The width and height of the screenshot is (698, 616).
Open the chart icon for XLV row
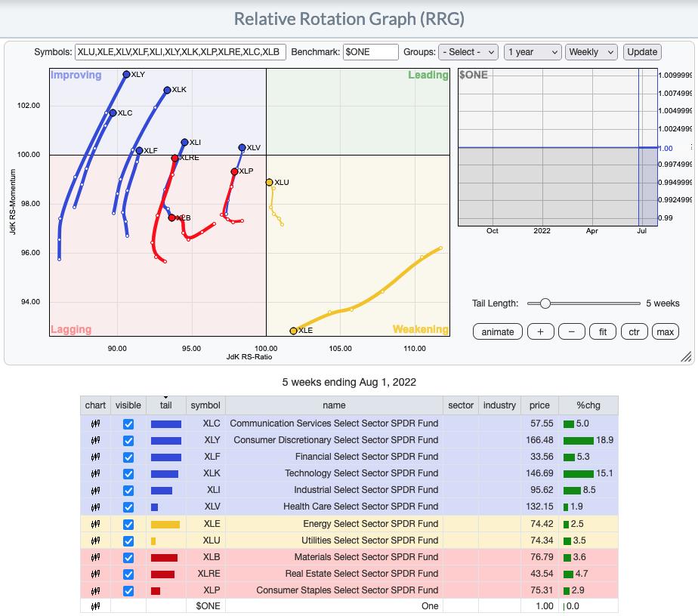point(95,507)
